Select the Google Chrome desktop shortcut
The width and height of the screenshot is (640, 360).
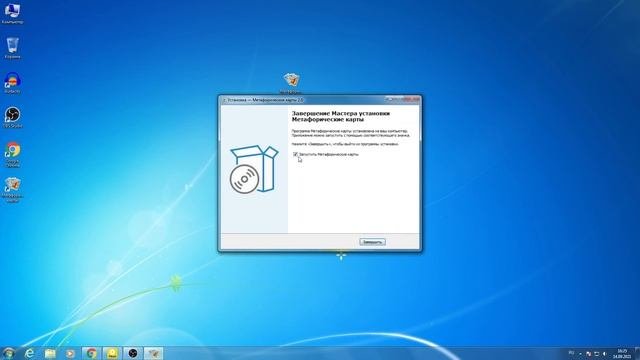click(x=13, y=154)
